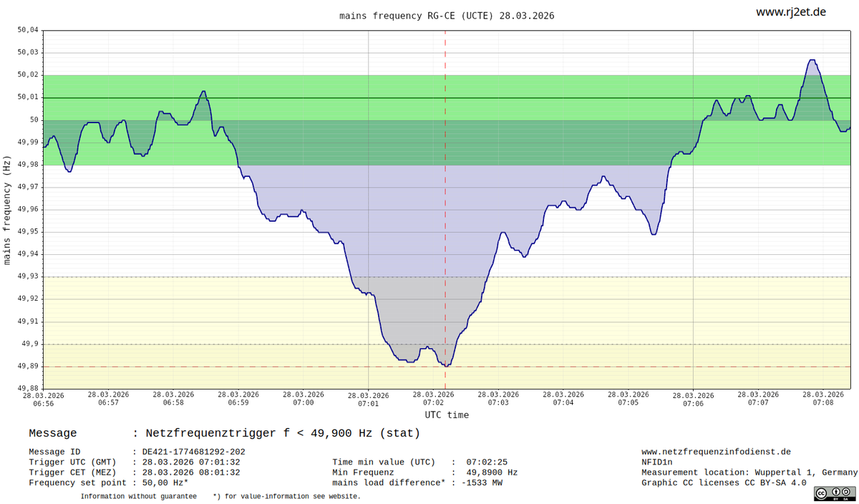Click Graphic CC licenses CC BY-SA 4.0 text
The image size is (859, 504).
724,483
